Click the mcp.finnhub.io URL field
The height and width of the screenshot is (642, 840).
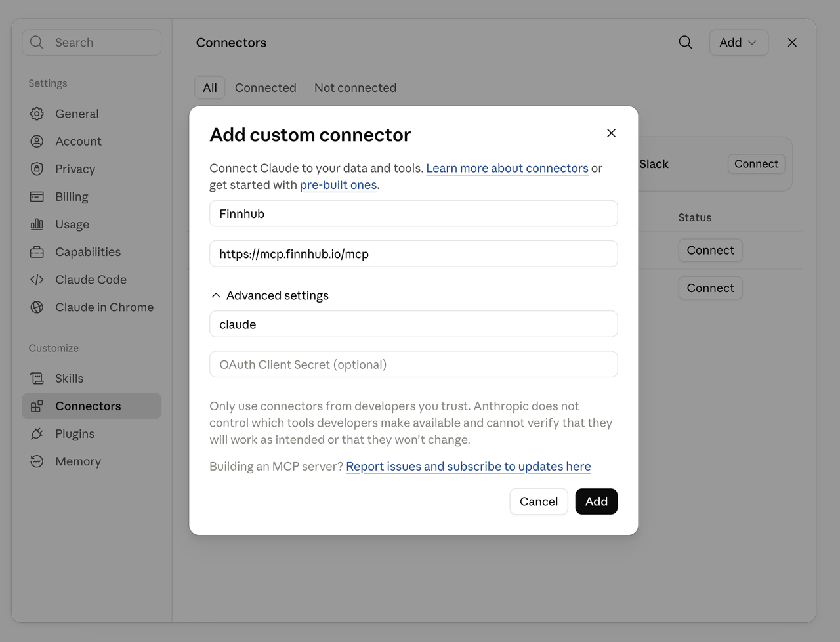[413, 253]
